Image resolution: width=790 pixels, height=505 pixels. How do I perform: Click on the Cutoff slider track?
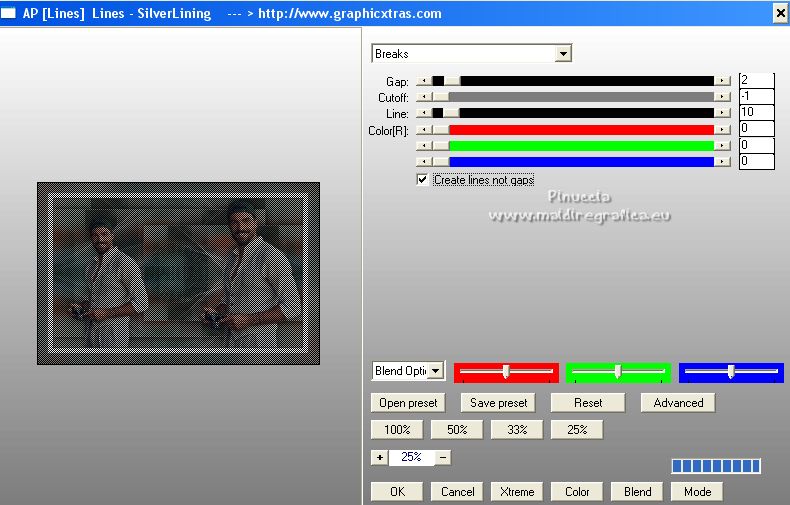(573, 97)
